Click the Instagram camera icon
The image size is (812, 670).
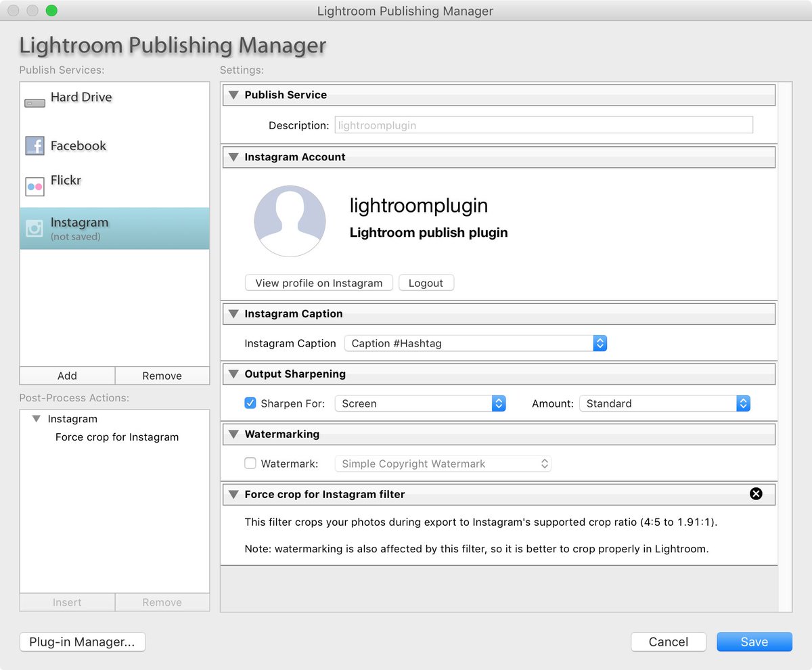click(x=35, y=228)
